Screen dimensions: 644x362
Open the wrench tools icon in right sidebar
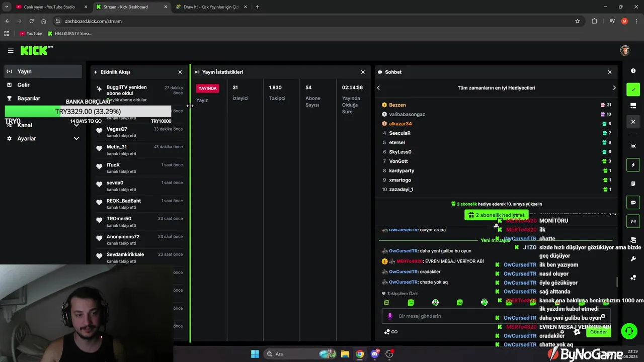[x=633, y=258]
